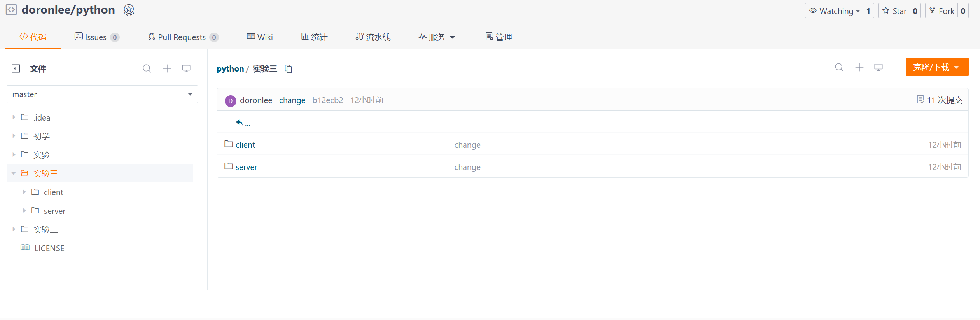Click the Fork count 0
The width and height of the screenshot is (980, 320).
coord(963,11)
